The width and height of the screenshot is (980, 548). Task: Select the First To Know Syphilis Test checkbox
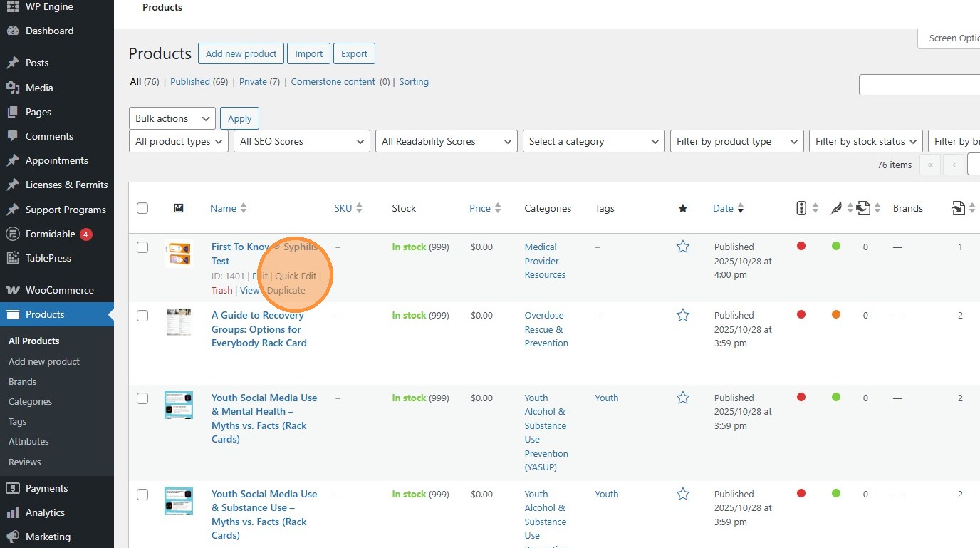point(142,247)
